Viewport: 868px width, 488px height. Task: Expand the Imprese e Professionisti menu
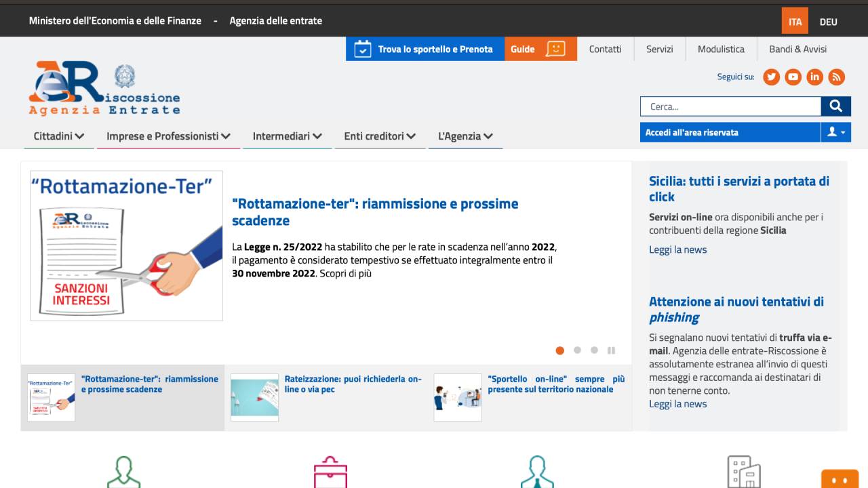click(168, 136)
